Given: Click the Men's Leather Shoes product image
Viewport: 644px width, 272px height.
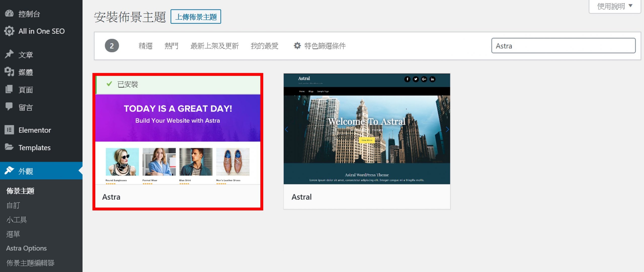Looking at the screenshot, I should [233, 162].
